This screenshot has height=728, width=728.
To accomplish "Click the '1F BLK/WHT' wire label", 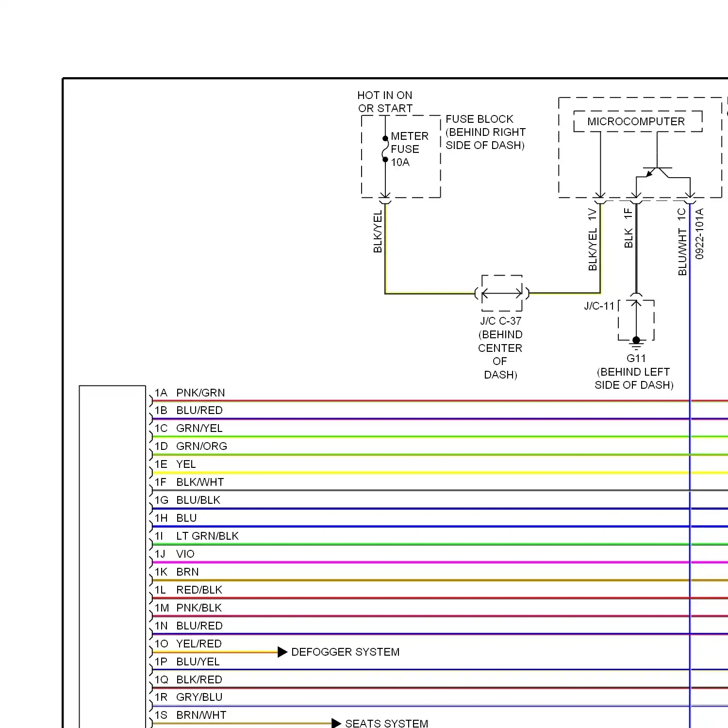I will pyautogui.click(x=189, y=482).
